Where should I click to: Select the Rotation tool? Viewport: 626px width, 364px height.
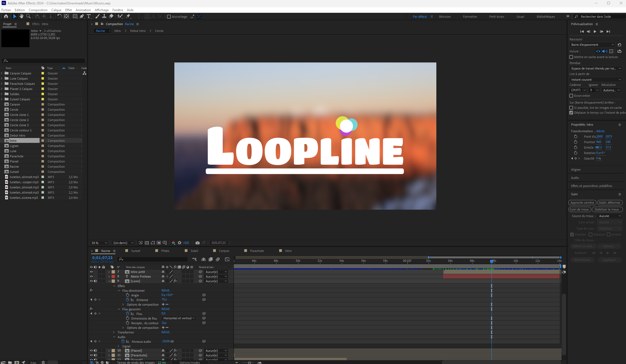[x=59, y=17]
